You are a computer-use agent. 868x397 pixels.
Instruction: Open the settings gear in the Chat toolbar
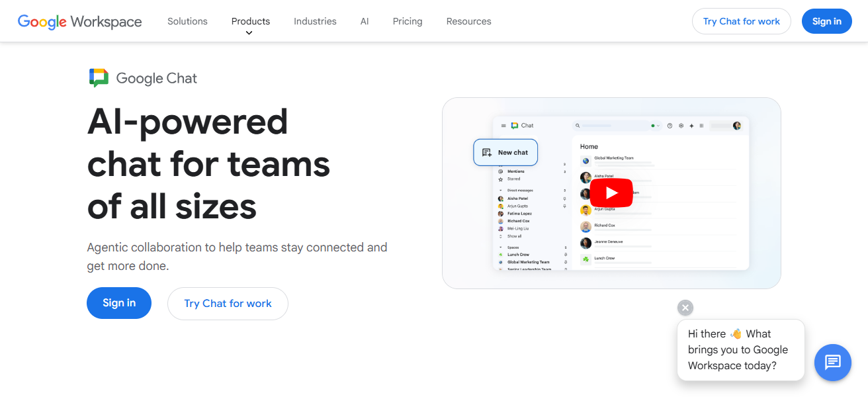pyautogui.click(x=680, y=126)
